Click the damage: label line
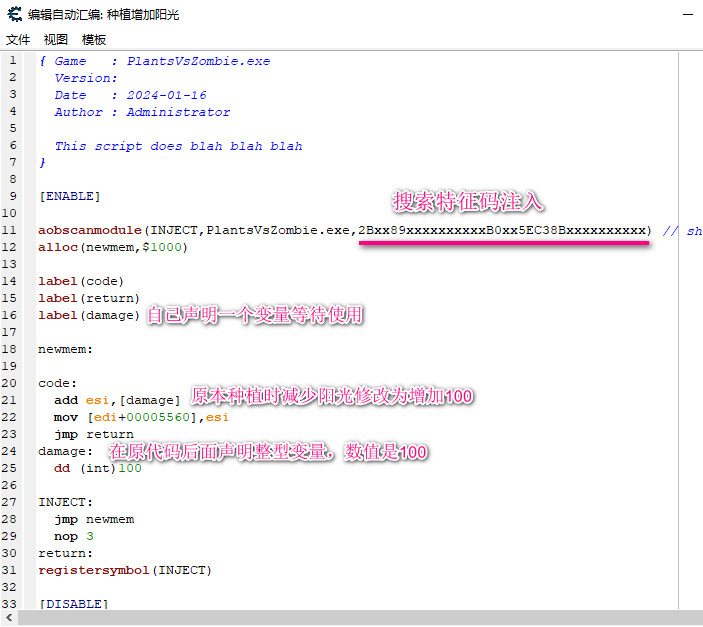 tap(65, 452)
